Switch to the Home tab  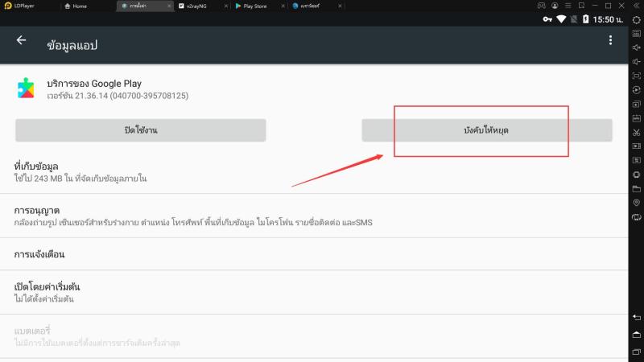pos(84,6)
